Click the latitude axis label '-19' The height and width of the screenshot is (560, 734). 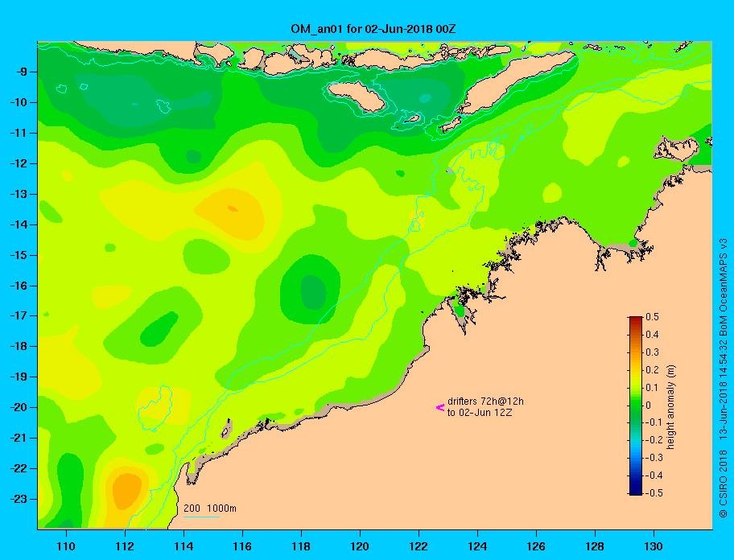[18, 377]
